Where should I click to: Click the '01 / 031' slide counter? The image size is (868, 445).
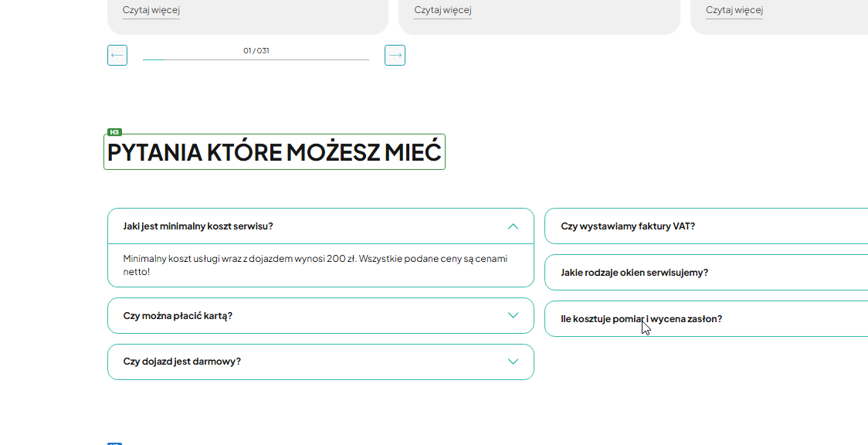pos(256,51)
